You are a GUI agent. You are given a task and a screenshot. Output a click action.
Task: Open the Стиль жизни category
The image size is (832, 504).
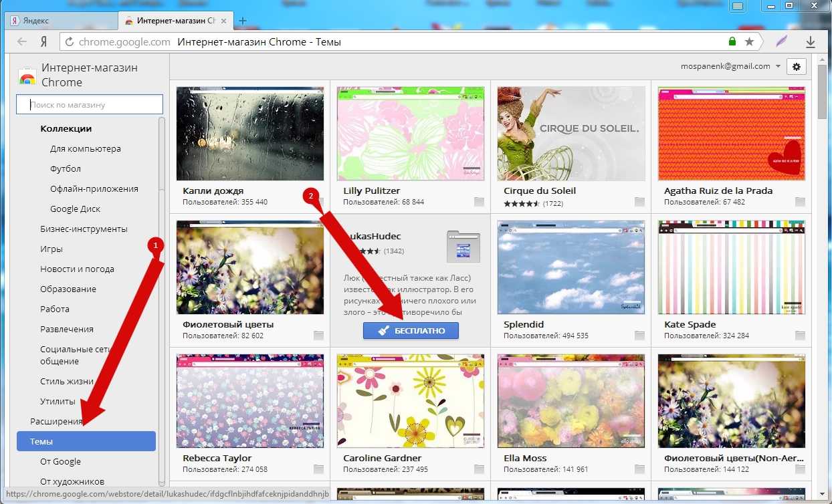click(x=66, y=381)
